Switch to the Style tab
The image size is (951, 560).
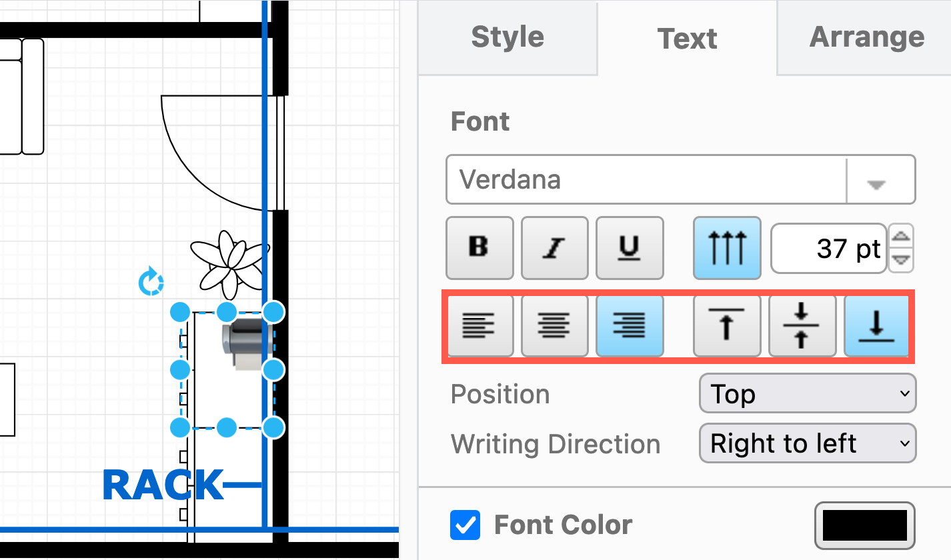point(507,38)
